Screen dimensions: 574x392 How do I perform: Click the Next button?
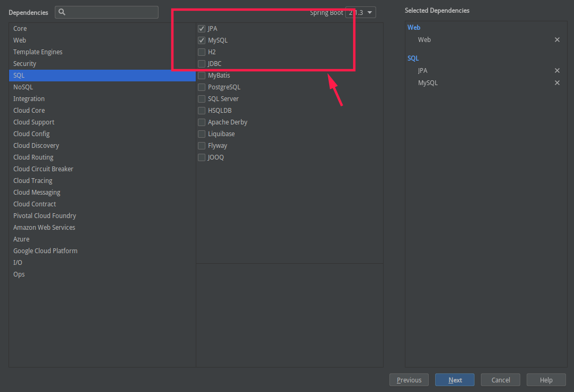[x=454, y=380]
